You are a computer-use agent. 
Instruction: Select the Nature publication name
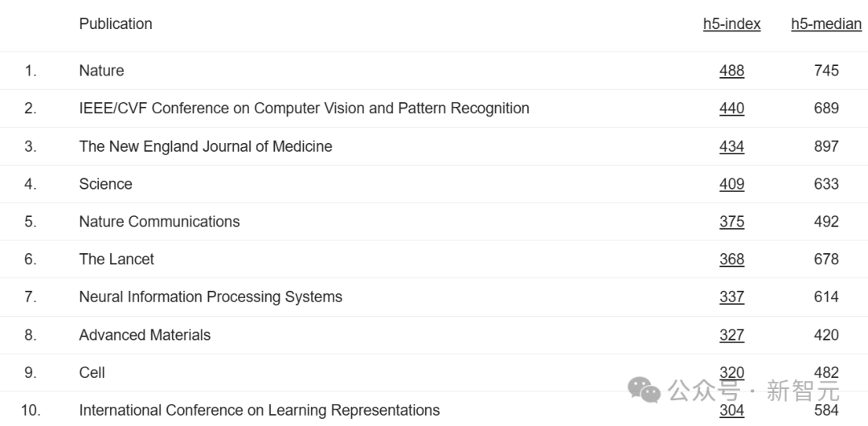[x=101, y=71]
